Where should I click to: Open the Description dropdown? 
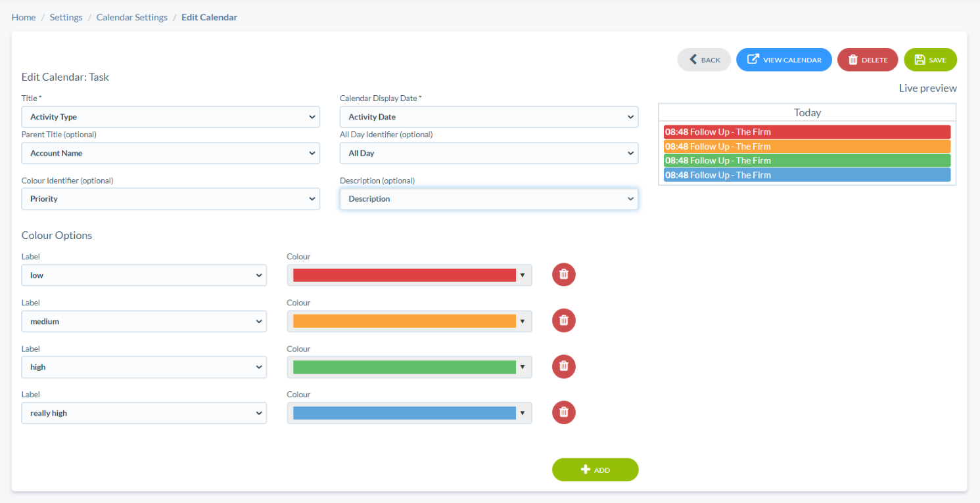tap(489, 199)
